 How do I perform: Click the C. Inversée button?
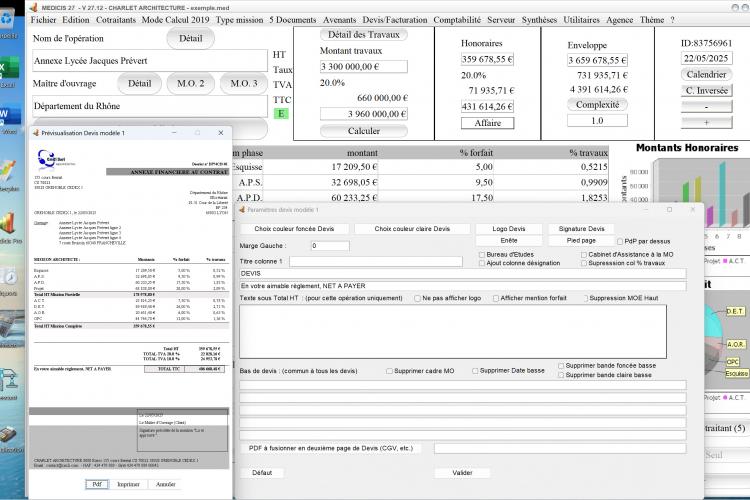(706, 91)
